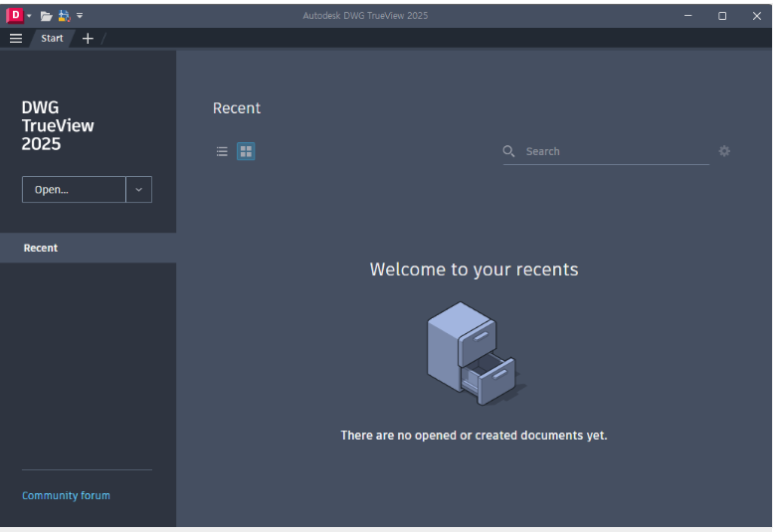Click the file cabinet illustration
This screenshot has height=532, width=776.
pyautogui.click(x=476, y=353)
